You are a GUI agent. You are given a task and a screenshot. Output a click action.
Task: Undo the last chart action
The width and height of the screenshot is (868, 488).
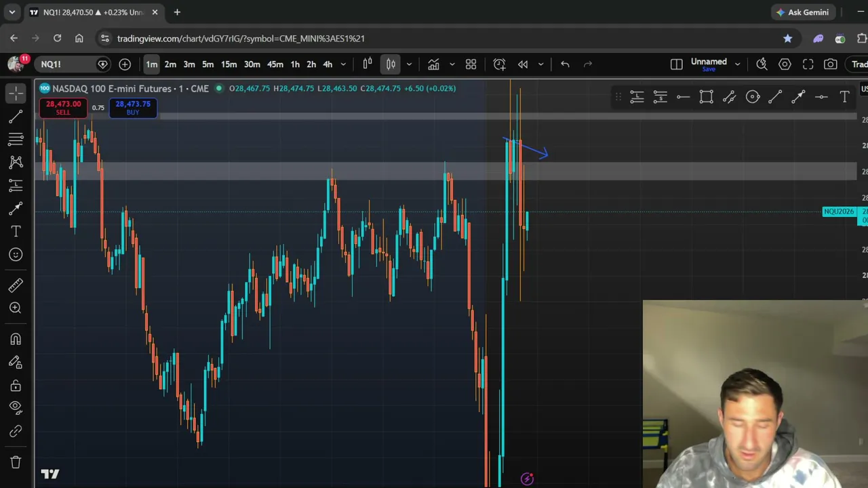pyautogui.click(x=565, y=64)
